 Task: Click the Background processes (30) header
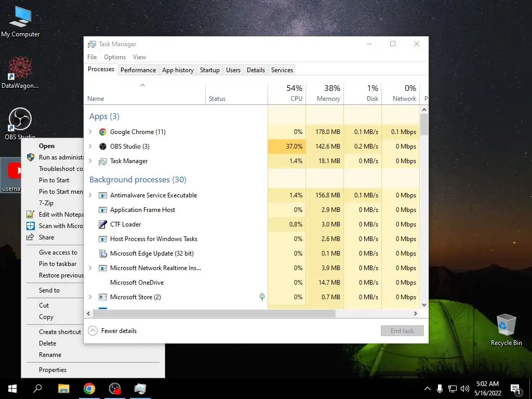click(138, 179)
